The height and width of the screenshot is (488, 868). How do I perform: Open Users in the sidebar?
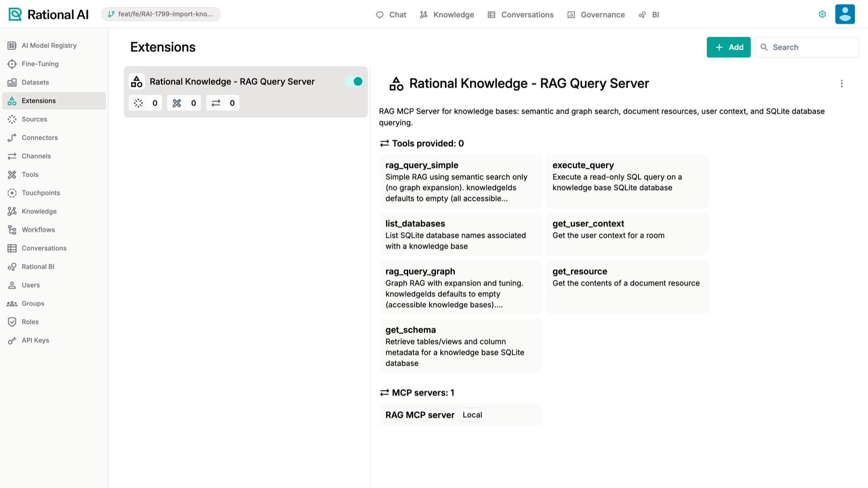54,285
